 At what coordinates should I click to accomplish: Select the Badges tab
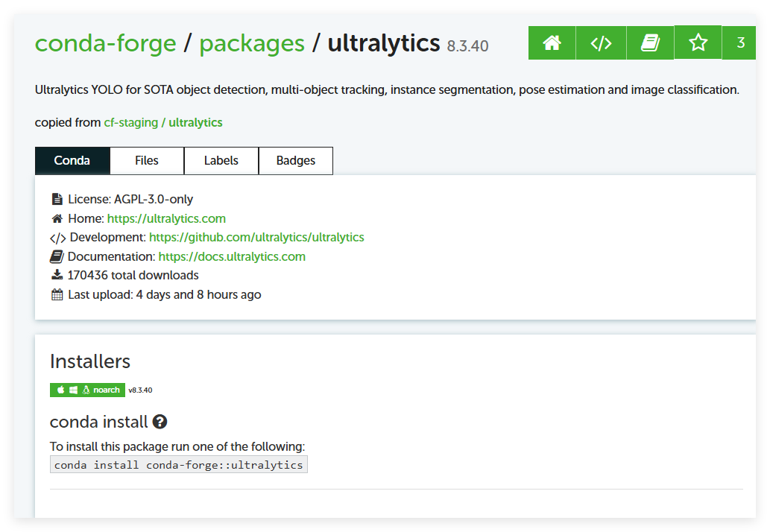click(x=296, y=160)
